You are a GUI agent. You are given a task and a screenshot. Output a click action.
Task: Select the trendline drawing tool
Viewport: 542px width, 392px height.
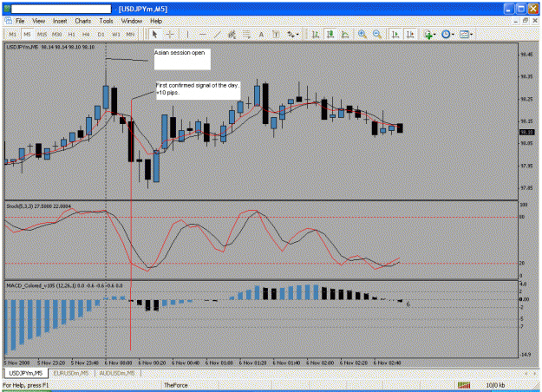217,34
